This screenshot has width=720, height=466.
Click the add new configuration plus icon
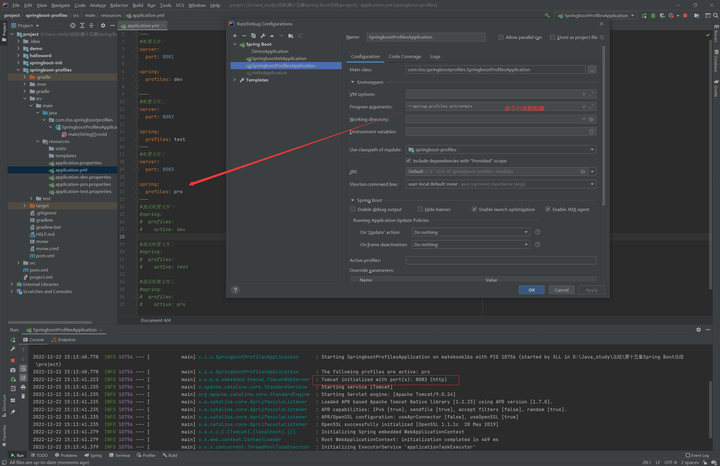235,36
